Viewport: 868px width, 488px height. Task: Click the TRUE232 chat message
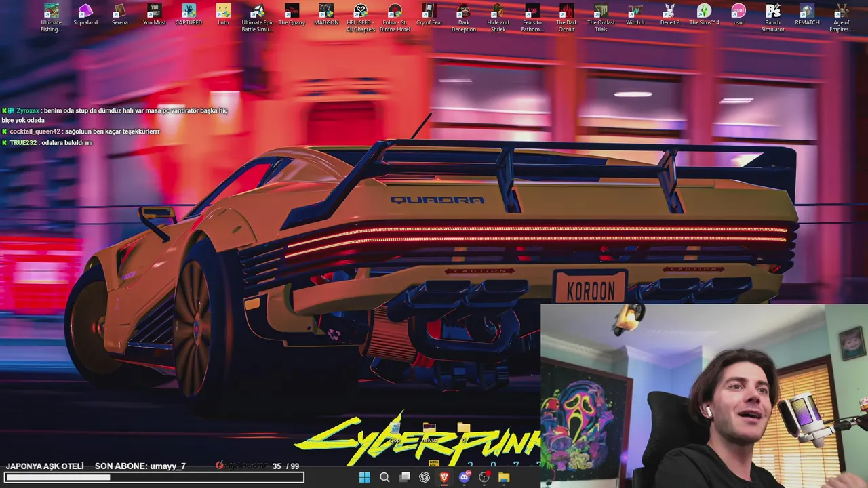pyautogui.click(x=47, y=143)
